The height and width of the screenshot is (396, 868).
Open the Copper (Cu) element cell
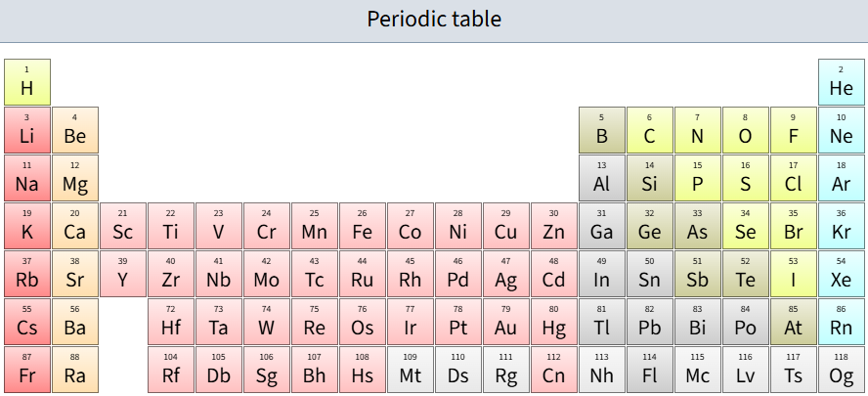(x=505, y=226)
